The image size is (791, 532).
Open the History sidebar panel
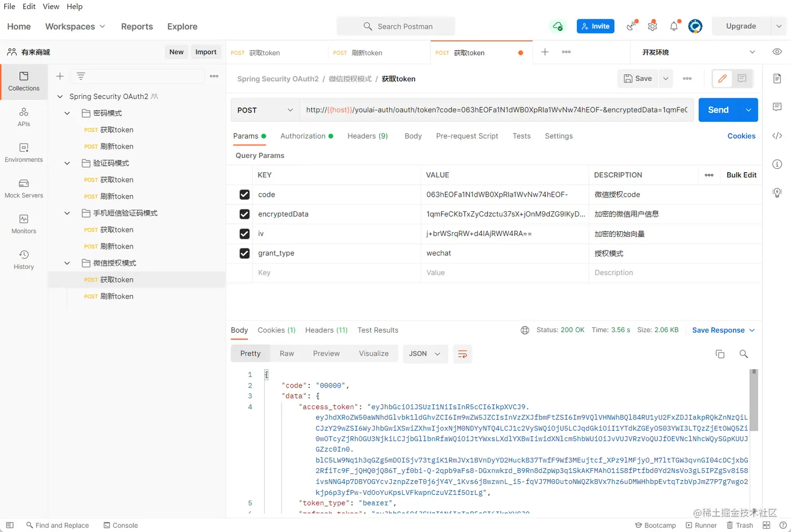24,259
